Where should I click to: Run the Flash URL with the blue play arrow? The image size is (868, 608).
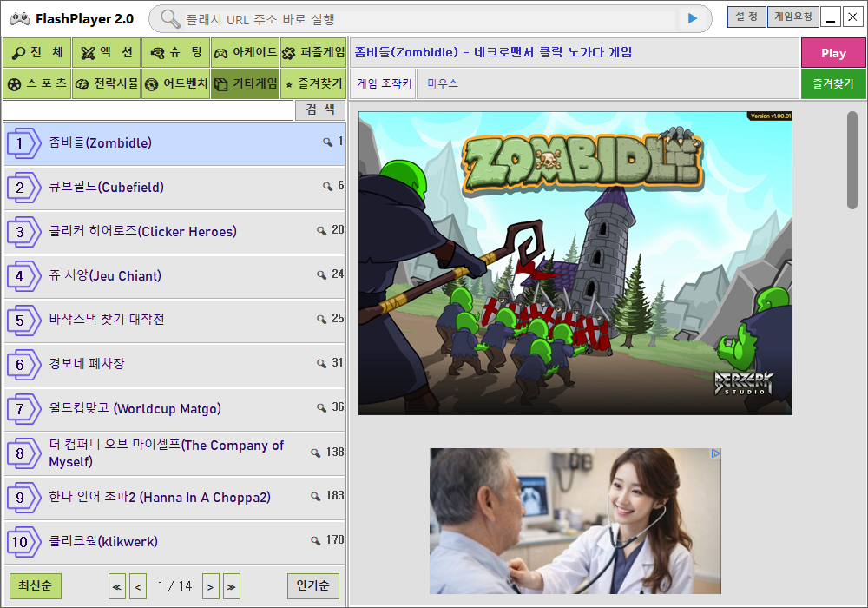(693, 19)
